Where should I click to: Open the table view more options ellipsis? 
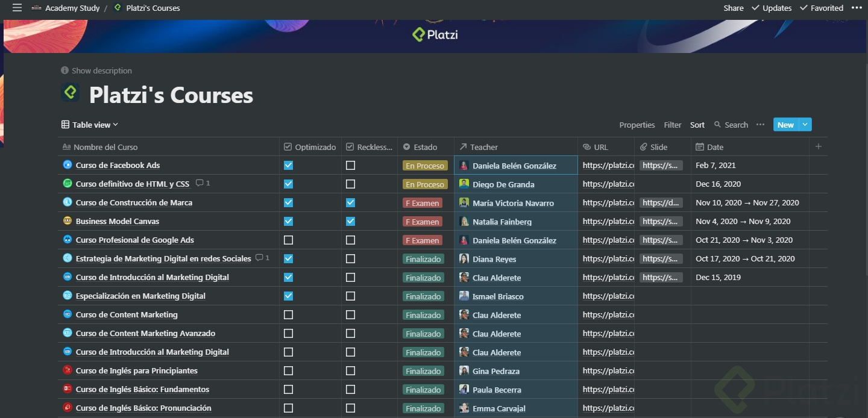click(760, 125)
